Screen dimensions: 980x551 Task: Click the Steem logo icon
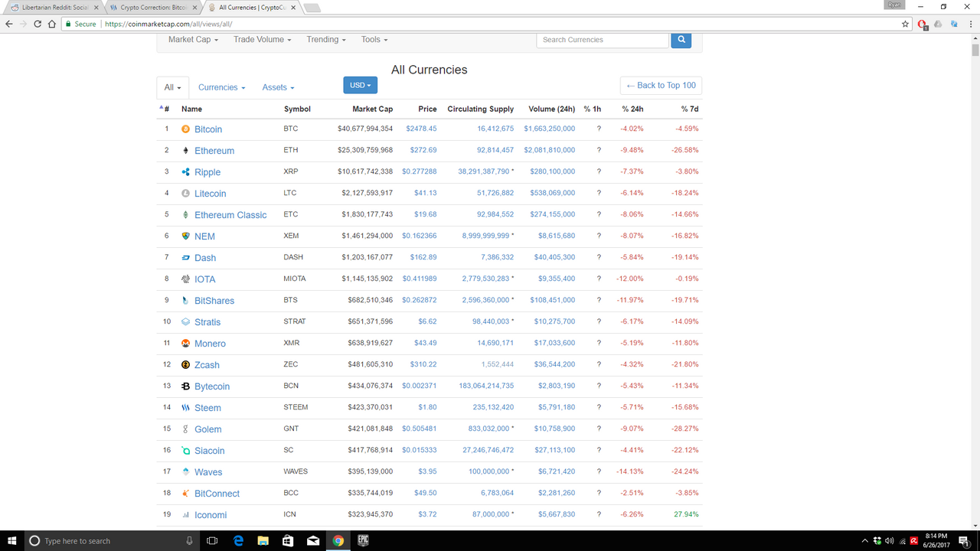pos(185,408)
